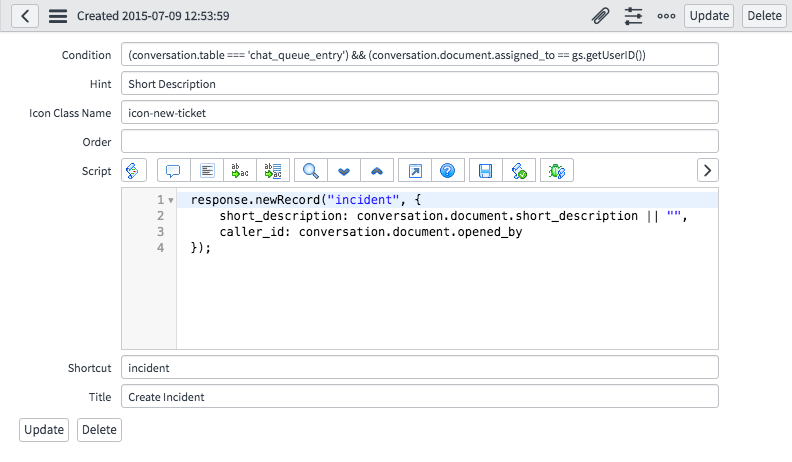Click the caller_id code line 3

coord(371,232)
